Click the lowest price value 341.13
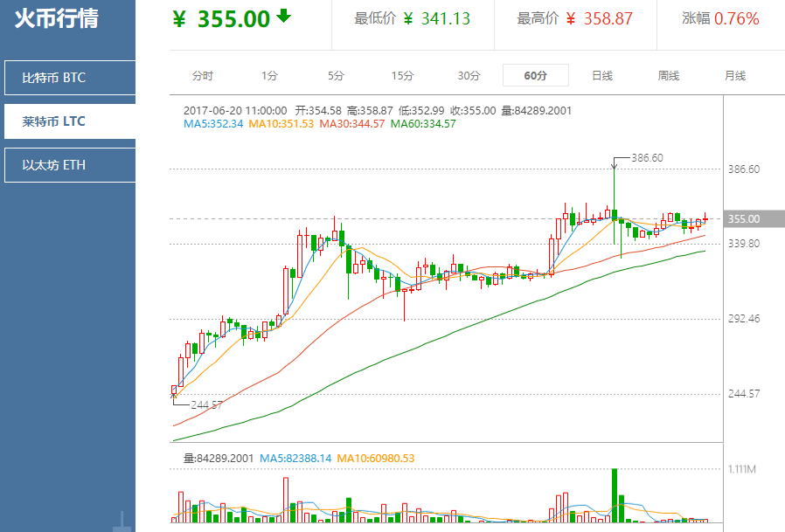Viewport: 785px width, 532px height. [446, 19]
